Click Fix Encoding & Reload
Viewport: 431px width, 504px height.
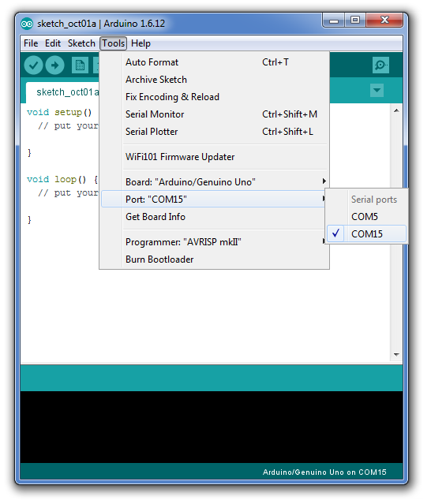(x=214, y=97)
